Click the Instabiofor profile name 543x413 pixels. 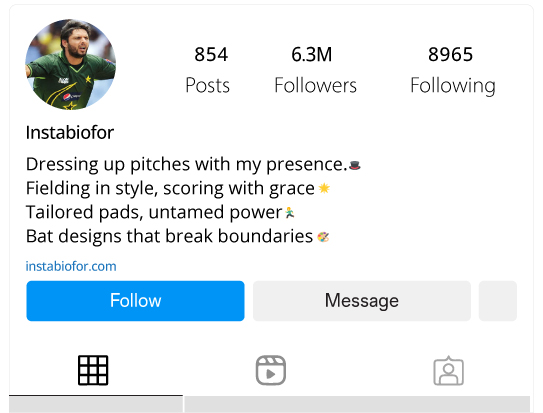pyautogui.click(x=70, y=133)
